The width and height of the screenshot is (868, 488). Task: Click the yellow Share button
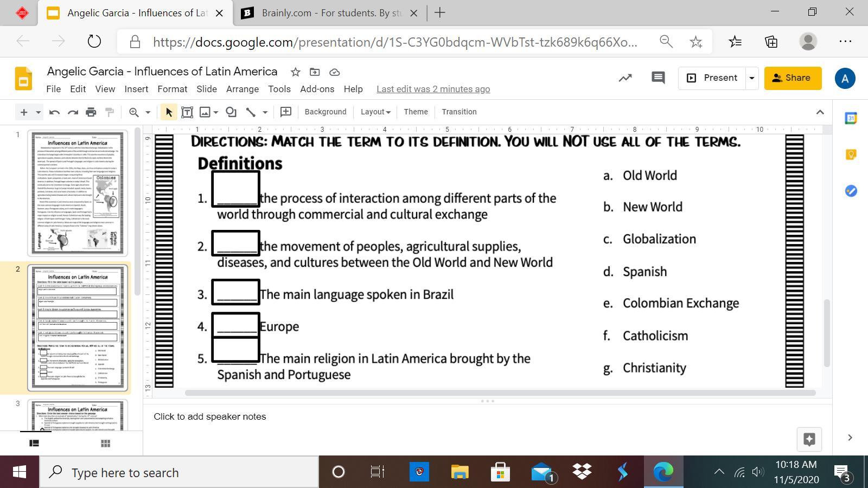[792, 78]
